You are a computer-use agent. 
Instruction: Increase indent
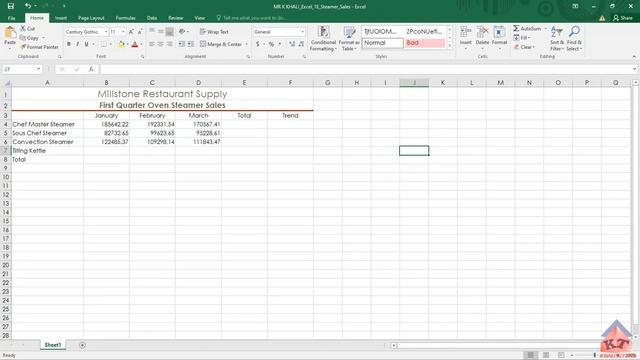[x=191, y=44]
